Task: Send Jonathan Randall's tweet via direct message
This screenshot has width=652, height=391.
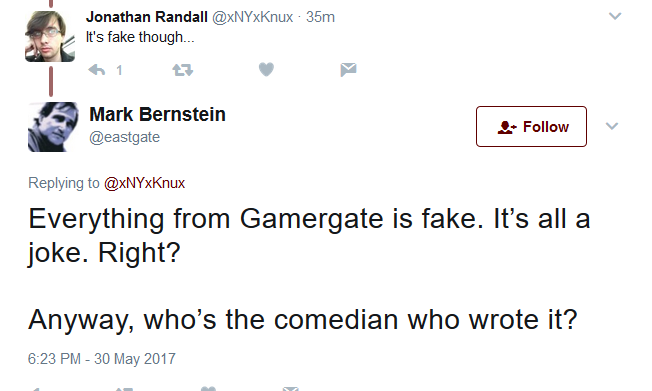Action: tap(348, 69)
